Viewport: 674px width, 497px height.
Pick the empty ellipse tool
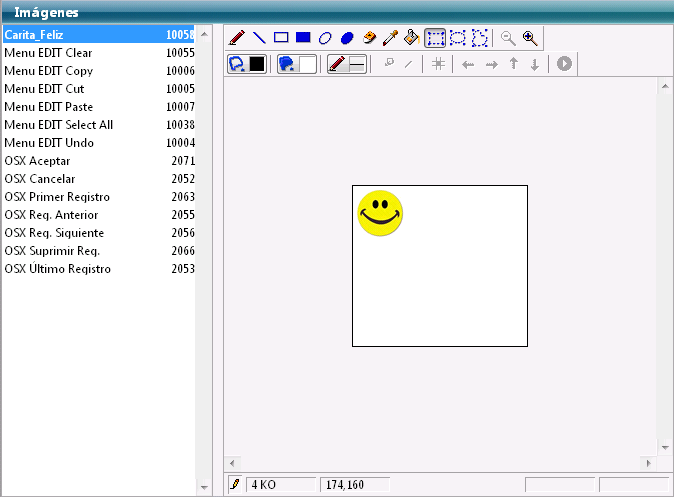tap(325, 38)
